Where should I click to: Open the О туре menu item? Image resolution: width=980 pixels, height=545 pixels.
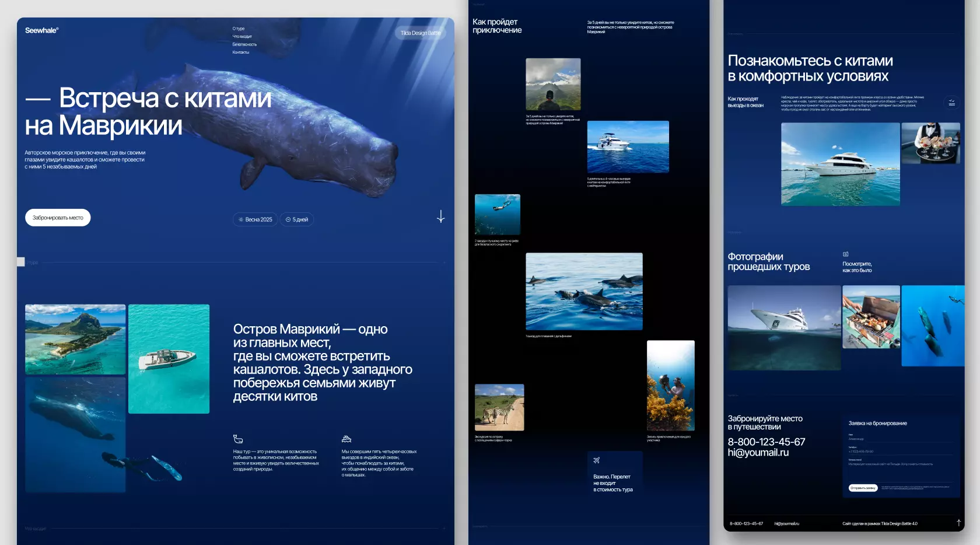pyautogui.click(x=239, y=29)
